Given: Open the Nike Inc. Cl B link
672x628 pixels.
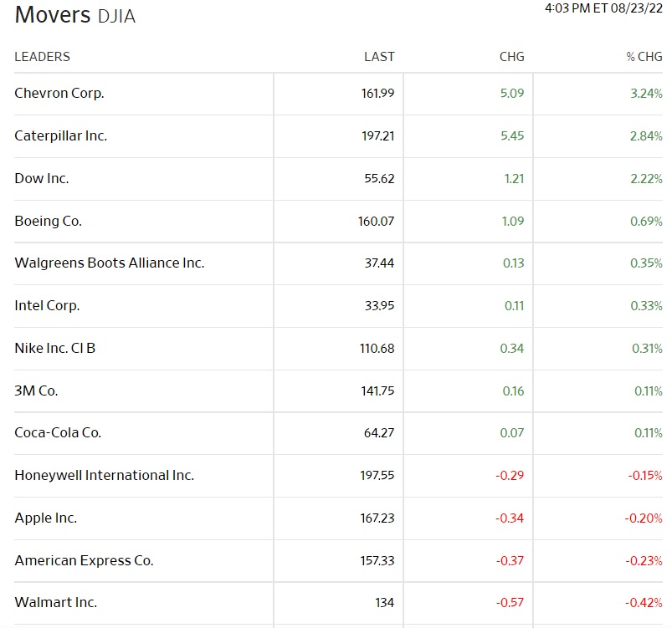Looking at the screenshot, I should pyautogui.click(x=55, y=348).
